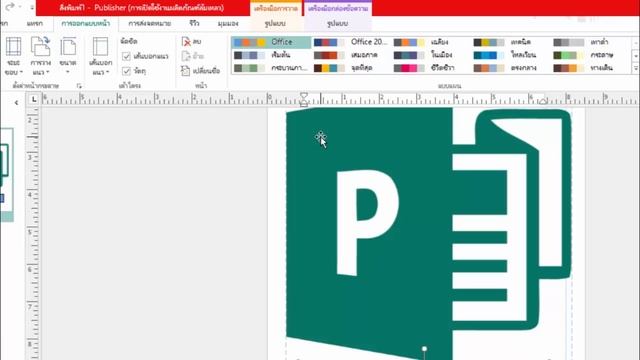The width and height of the screenshot is (640, 360).
Task: Click the Redo arrow in quick access toolbar
Action: 10,6
